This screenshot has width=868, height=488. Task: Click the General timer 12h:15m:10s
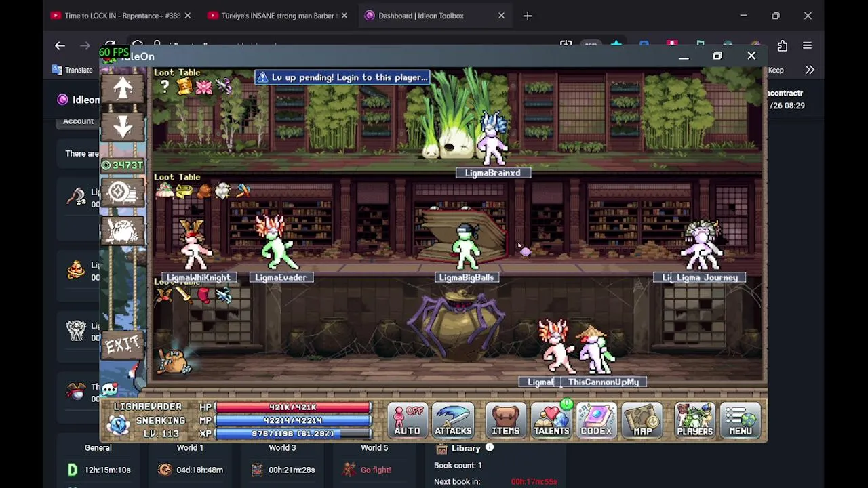tap(107, 470)
